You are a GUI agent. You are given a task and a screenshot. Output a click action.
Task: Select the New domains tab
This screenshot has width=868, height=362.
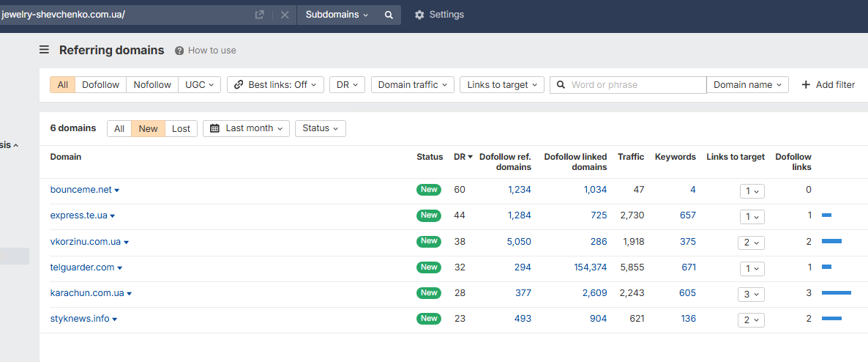tap(148, 129)
